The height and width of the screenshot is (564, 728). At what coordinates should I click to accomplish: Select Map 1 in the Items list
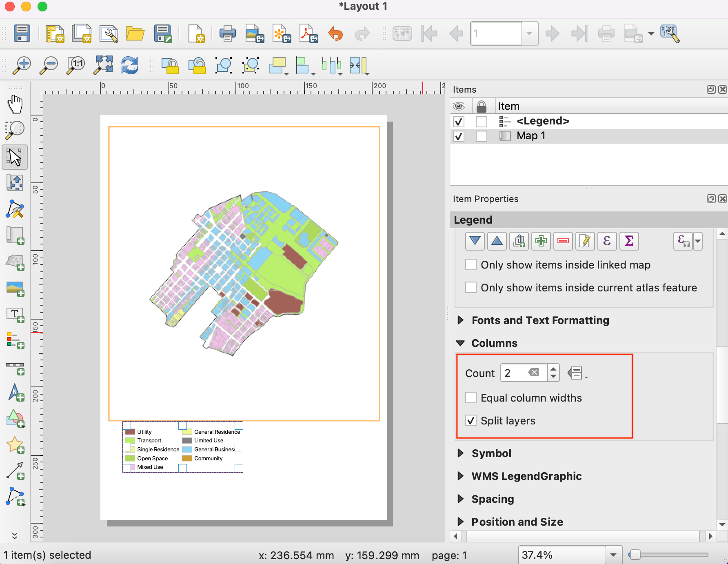click(530, 136)
